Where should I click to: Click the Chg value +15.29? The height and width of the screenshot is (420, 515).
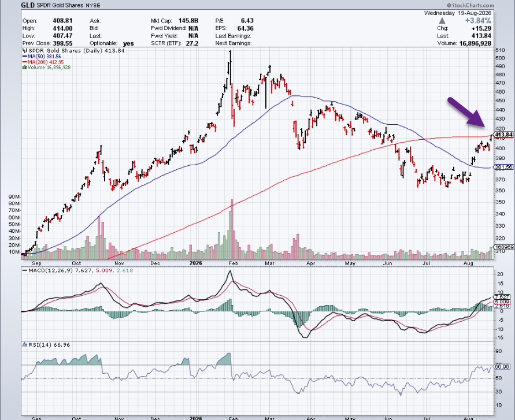pyautogui.click(x=482, y=28)
